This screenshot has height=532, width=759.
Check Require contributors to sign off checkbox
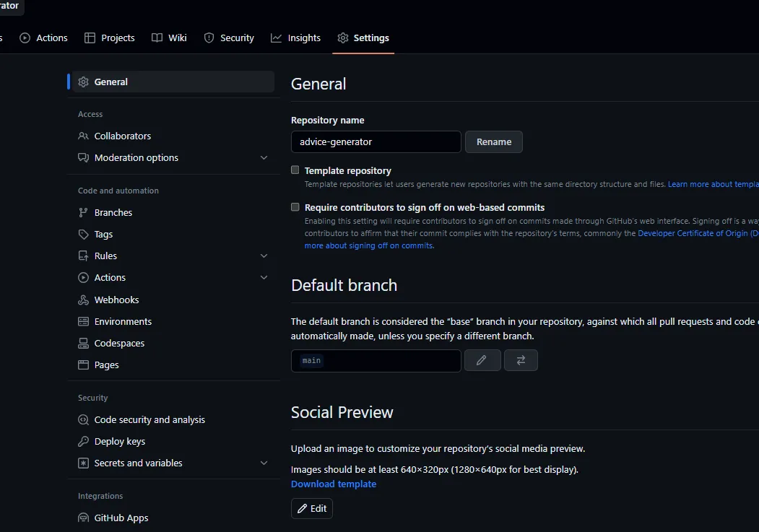pos(295,207)
